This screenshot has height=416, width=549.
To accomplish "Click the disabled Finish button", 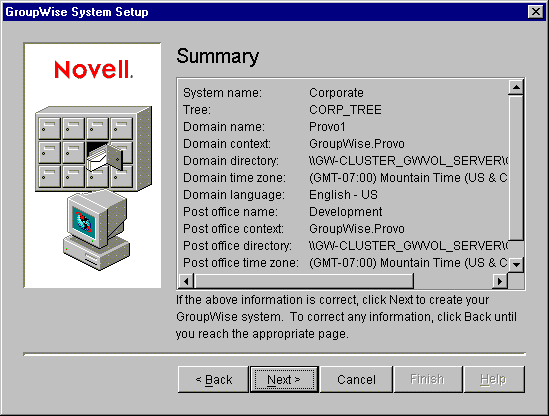I will [x=428, y=380].
